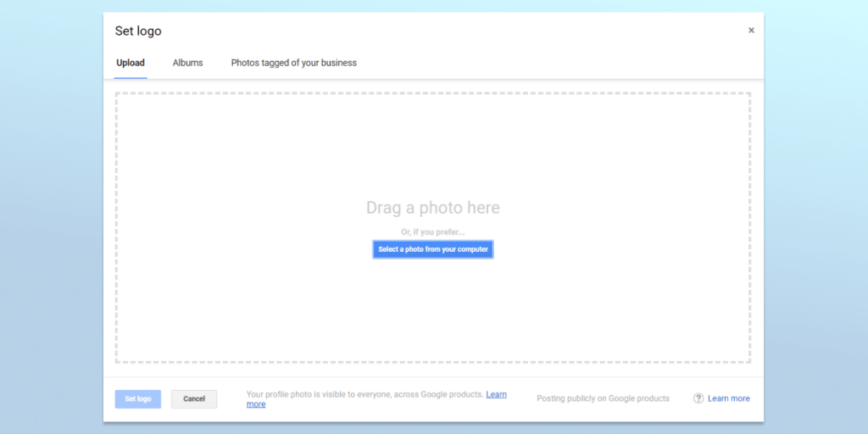The height and width of the screenshot is (434, 868).
Task: Click the Set logo button
Action: tap(138, 399)
